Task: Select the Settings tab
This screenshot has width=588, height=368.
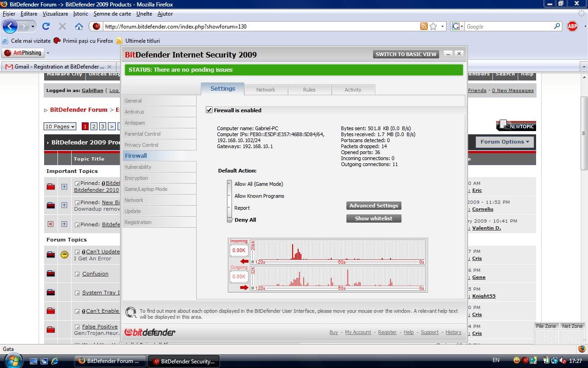Action: tap(223, 88)
